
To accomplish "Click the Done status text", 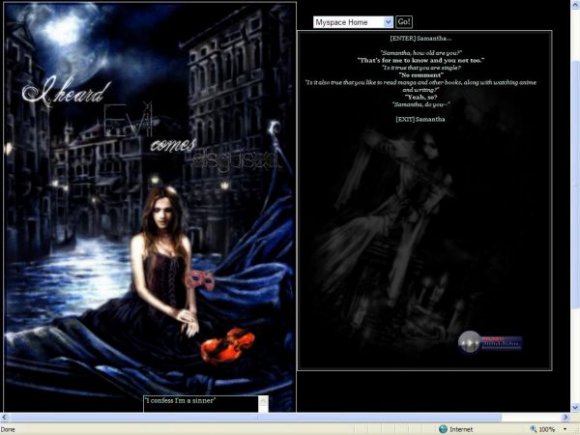I will (x=8, y=429).
